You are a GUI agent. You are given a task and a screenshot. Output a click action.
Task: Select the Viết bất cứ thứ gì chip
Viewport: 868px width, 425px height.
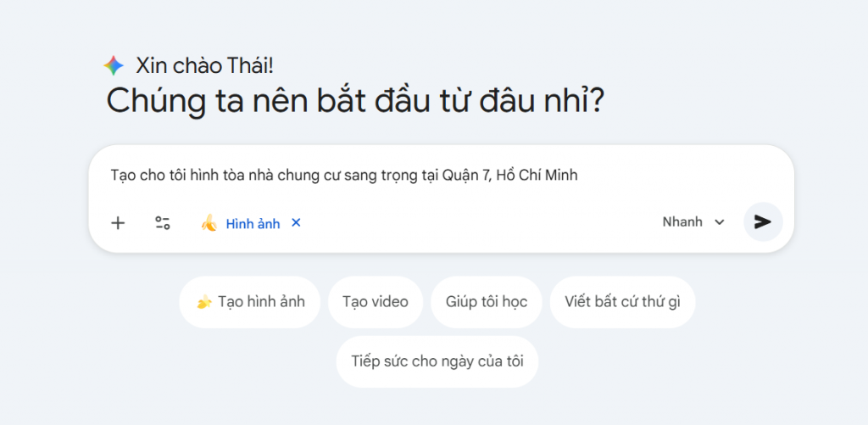[622, 302]
